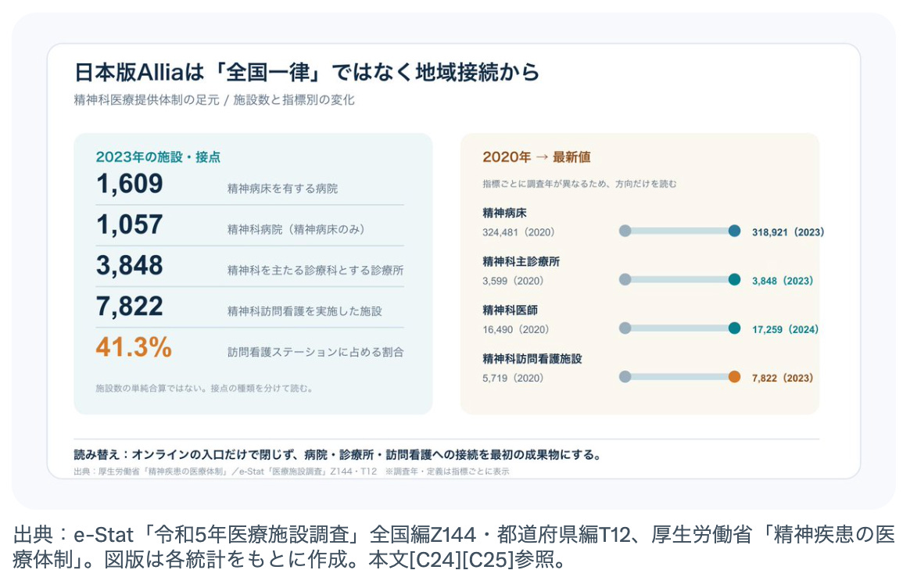Click the value '324,481（2020）'

click(518, 232)
